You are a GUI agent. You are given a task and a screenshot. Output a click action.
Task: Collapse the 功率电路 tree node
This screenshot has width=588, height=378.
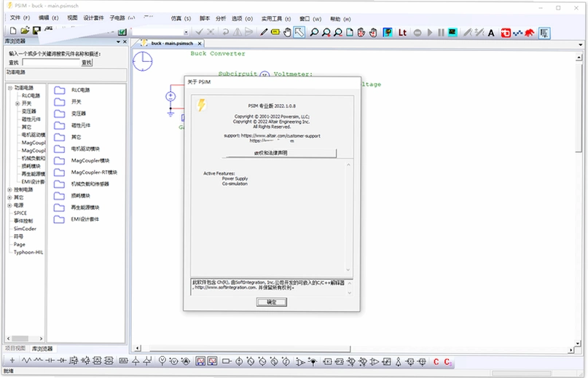pos(10,87)
